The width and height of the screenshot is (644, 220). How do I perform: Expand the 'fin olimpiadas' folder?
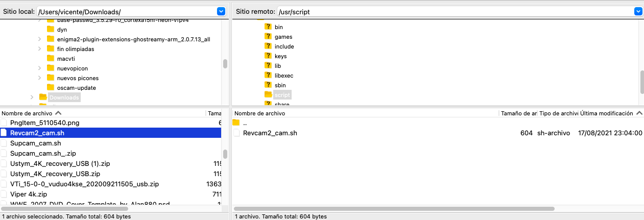(x=40, y=49)
